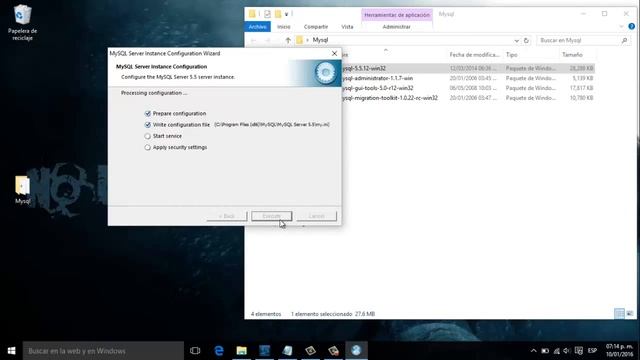The height and width of the screenshot is (360, 640).
Task: Click the Apply security settings step indicator
Action: pos(147,147)
